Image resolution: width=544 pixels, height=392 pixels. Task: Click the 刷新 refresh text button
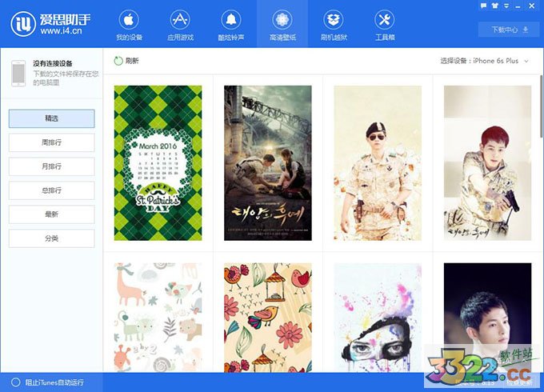pyautogui.click(x=132, y=61)
